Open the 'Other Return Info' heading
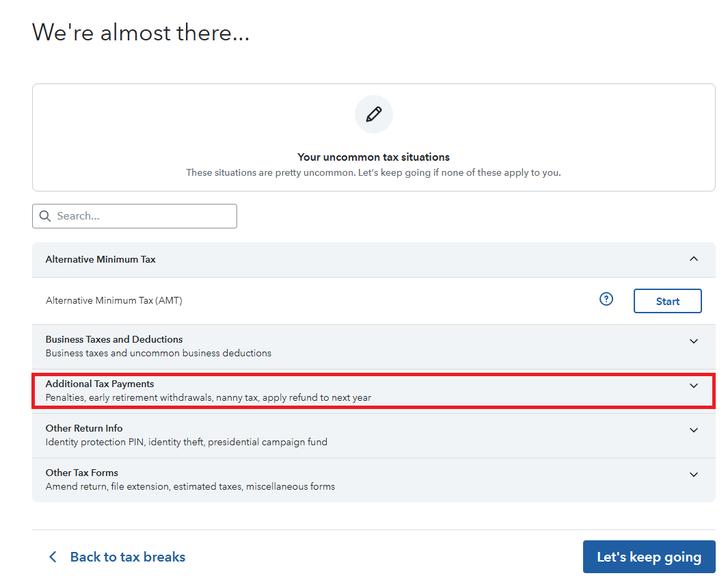The image size is (728, 580). 84,428
